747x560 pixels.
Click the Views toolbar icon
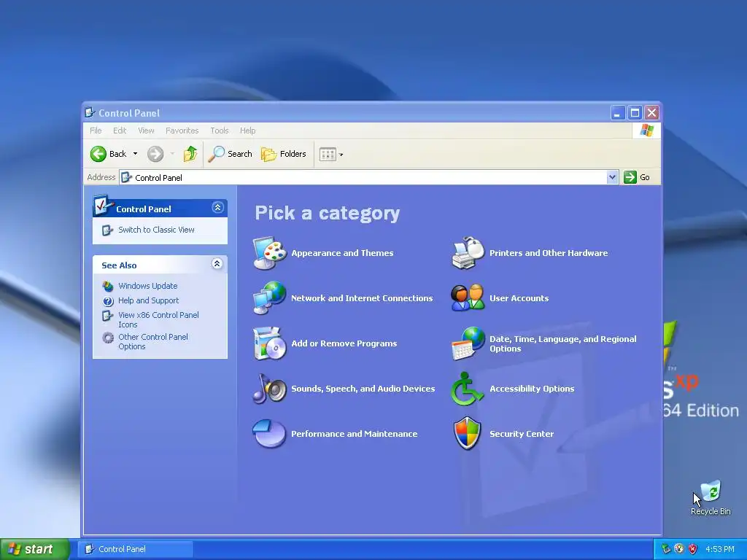pos(328,155)
